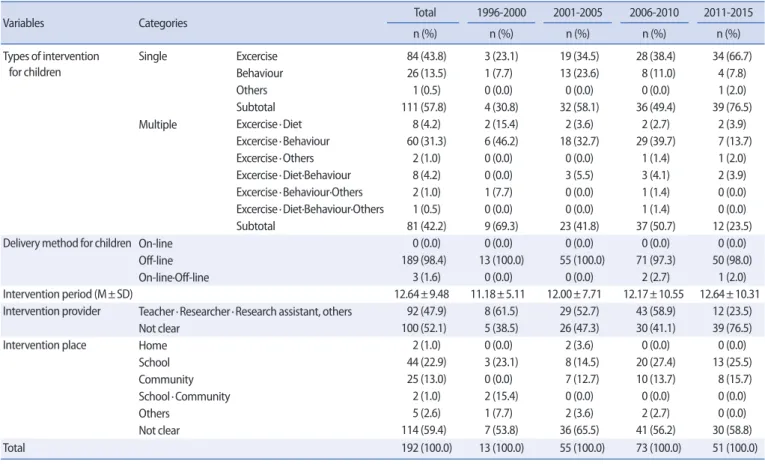Click the 'Behaviour' row label

point(260,73)
